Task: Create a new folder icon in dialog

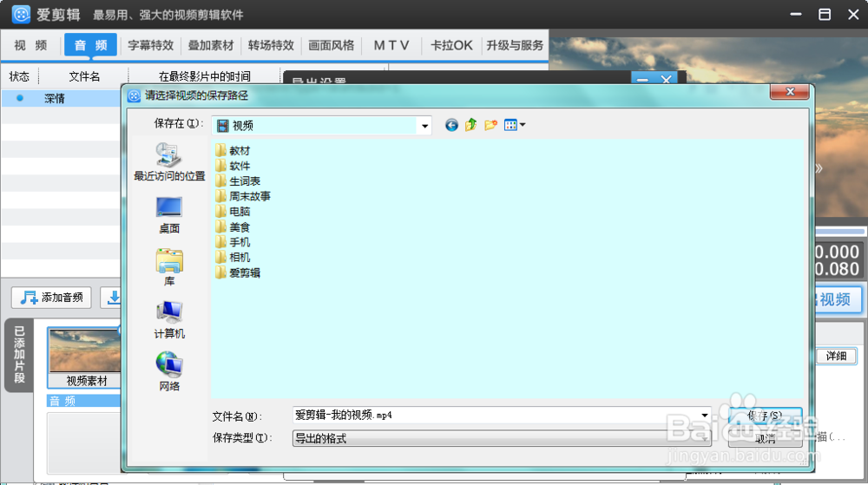Action: click(x=490, y=125)
